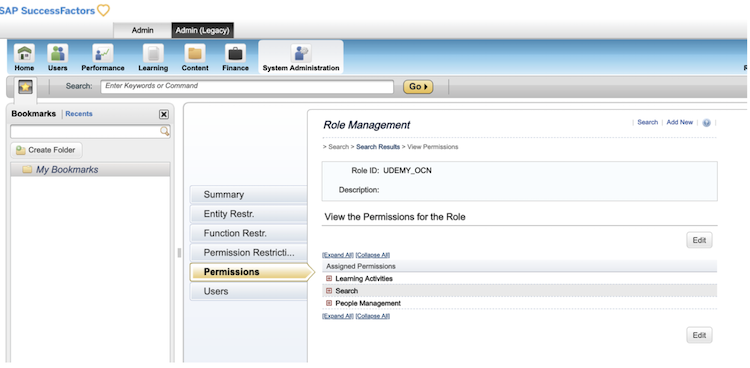Click the bookmarks star icon

(x=25, y=87)
